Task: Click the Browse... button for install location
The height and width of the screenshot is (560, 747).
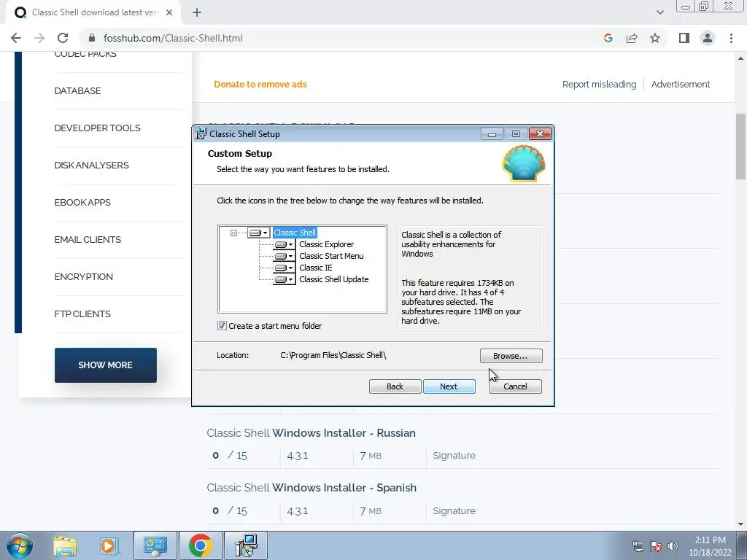Action: 511,356
